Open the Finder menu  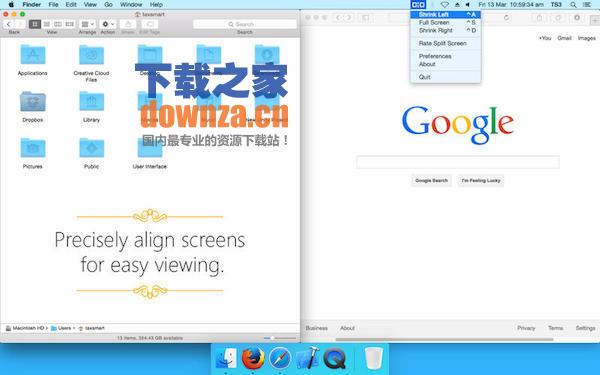(32, 5)
